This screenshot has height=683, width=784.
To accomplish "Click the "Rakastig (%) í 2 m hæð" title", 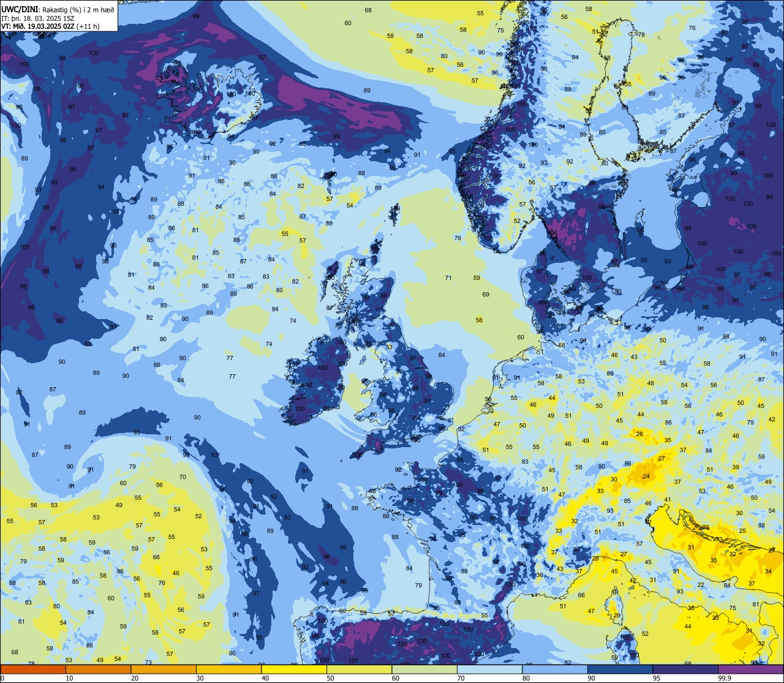I will click(77, 10).
